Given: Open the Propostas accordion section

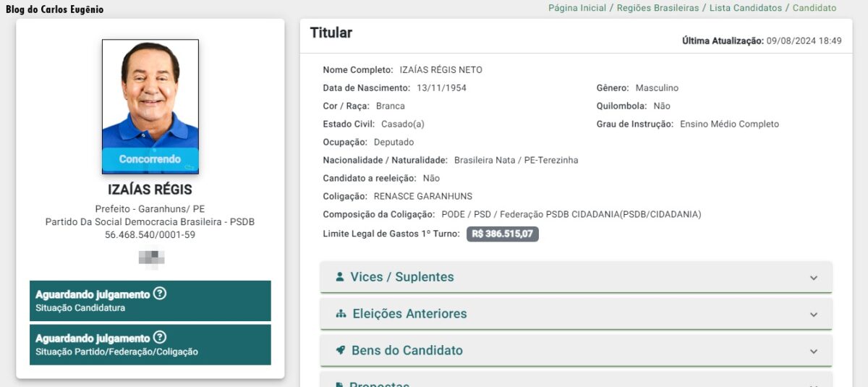Looking at the screenshot, I should pyautogui.click(x=576, y=380).
